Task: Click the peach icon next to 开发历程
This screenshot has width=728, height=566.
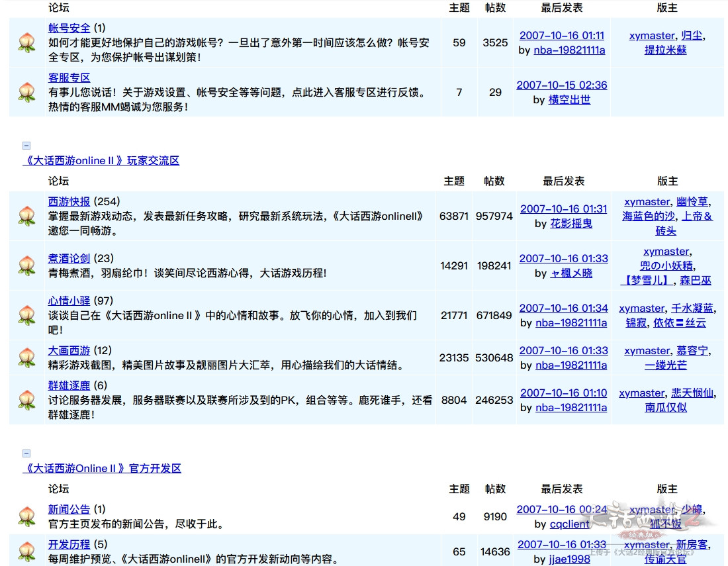Action: coord(26,551)
